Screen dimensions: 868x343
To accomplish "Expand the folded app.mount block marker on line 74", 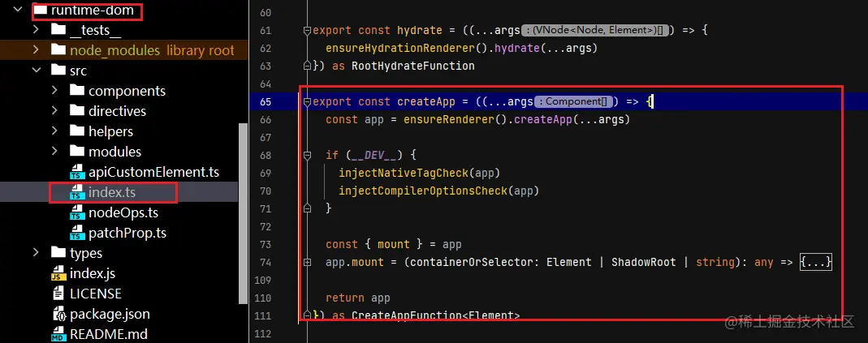I will pos(307,262).
